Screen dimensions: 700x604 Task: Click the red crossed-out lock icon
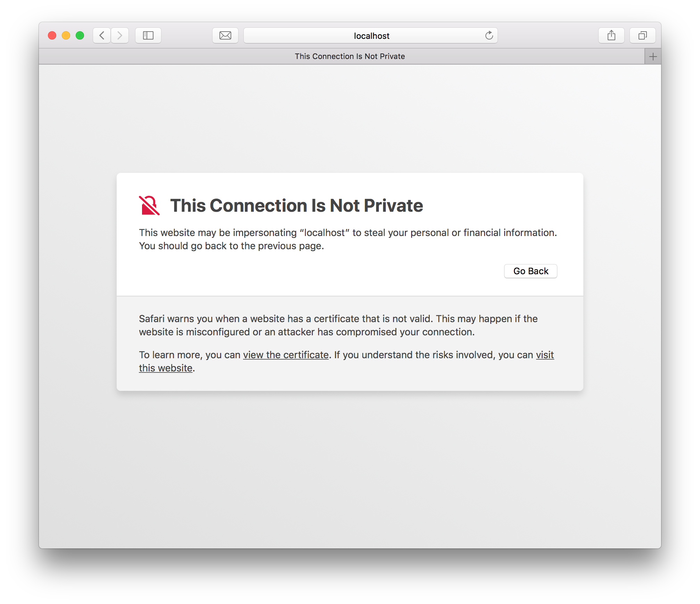pos(149,205)
